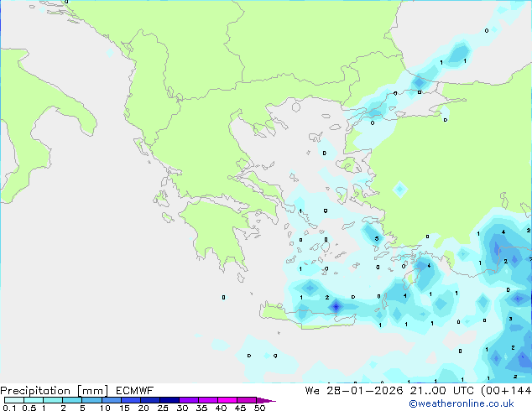Click the '35' legend scale label
This screenshot has width=532, height=411.
[201, 408]
